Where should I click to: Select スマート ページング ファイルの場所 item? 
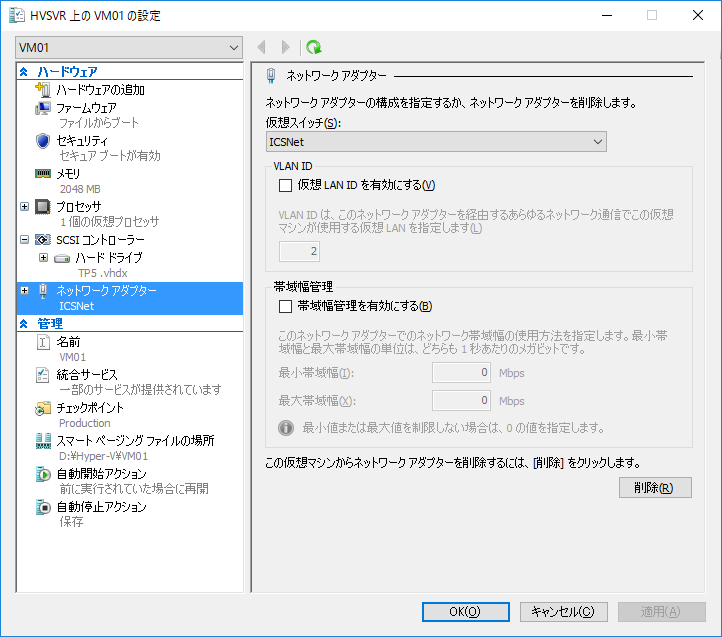(x=135, y=441)
